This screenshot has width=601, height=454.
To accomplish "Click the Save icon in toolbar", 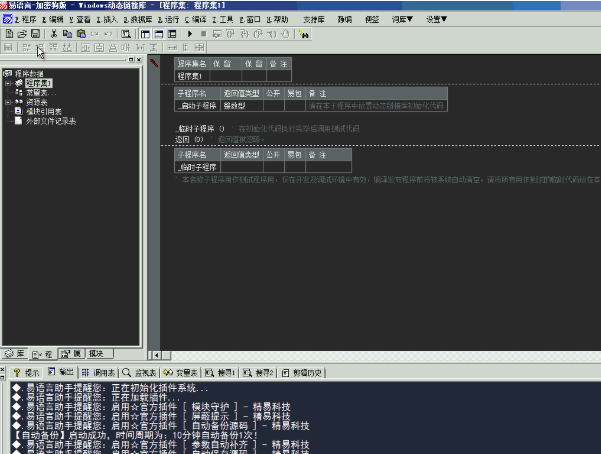I will click(35, 34).
